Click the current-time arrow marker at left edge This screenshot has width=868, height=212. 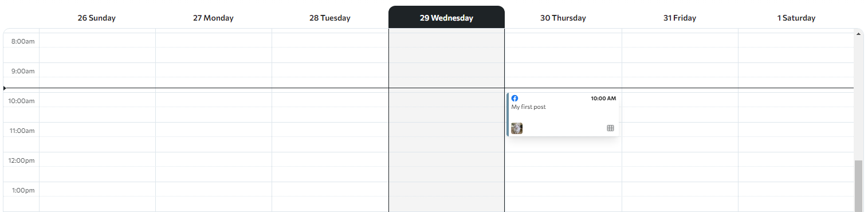[x=5, y=88]
